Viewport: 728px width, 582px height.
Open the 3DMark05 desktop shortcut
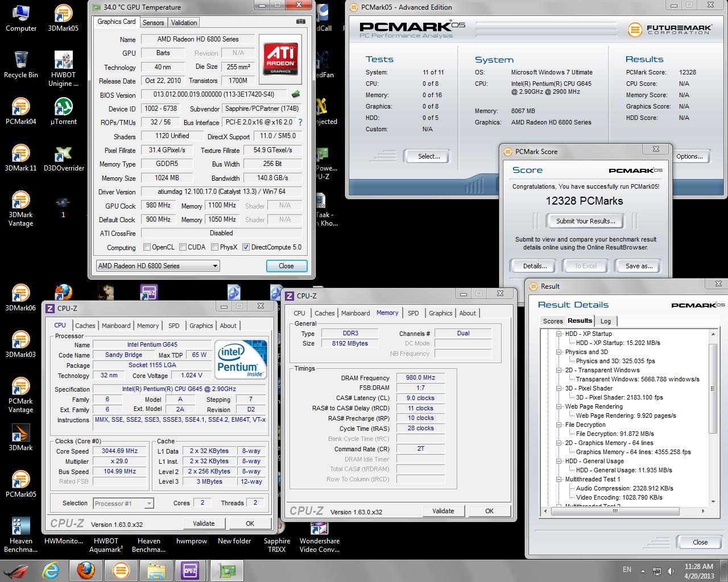coord(63,18)
